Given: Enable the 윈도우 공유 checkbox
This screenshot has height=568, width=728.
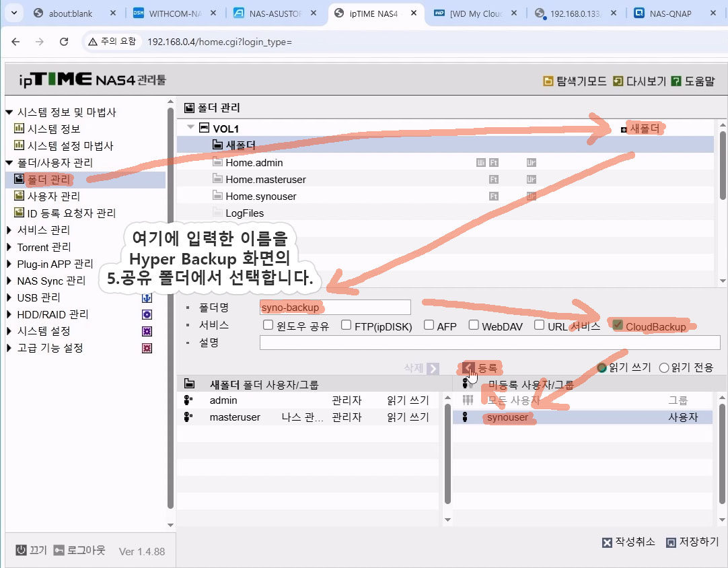Looking at the screenshot, I should (x=268, y=326).
